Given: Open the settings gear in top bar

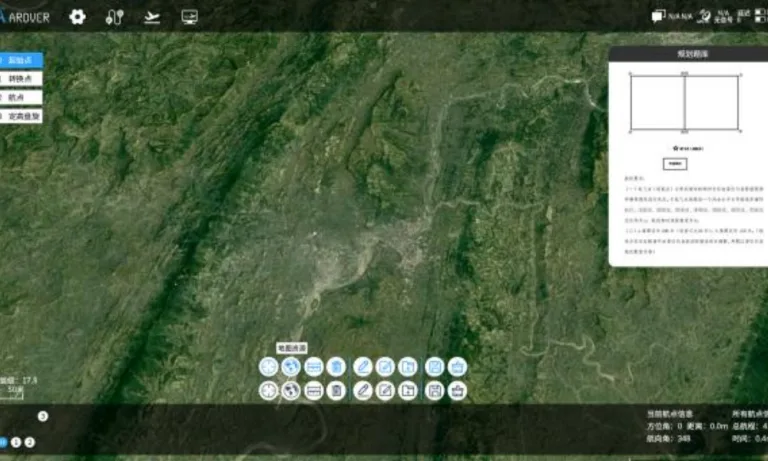Looking at the screenshot, I should coord(77,17).
